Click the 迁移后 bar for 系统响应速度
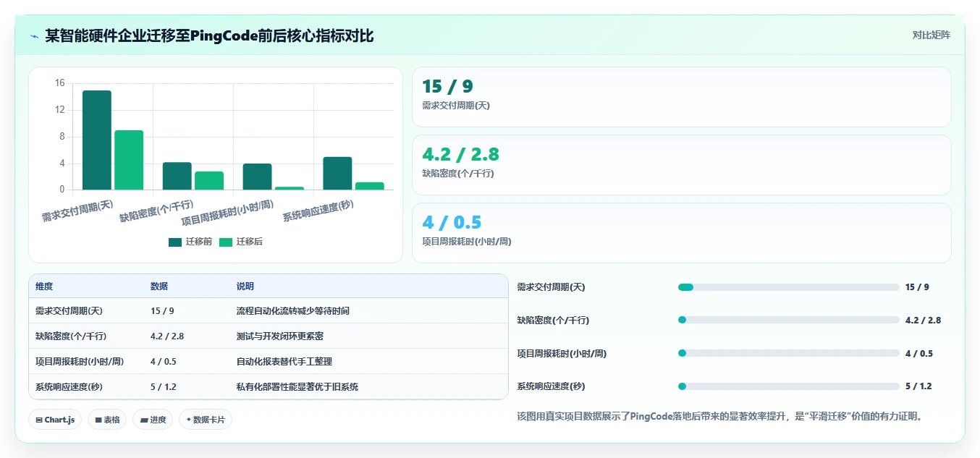980x458 pixels. tap(369, 186)
